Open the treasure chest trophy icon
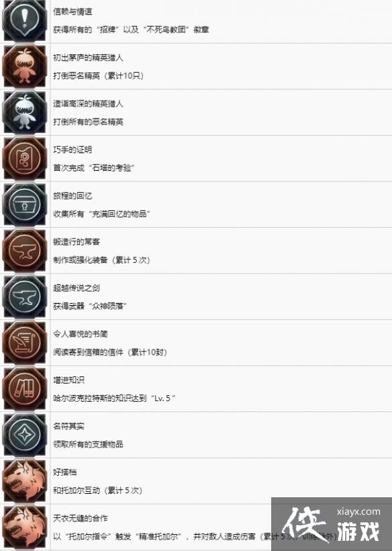Image resolution: width=392 pixels, height=551 pixels. (x=25, y=204)
